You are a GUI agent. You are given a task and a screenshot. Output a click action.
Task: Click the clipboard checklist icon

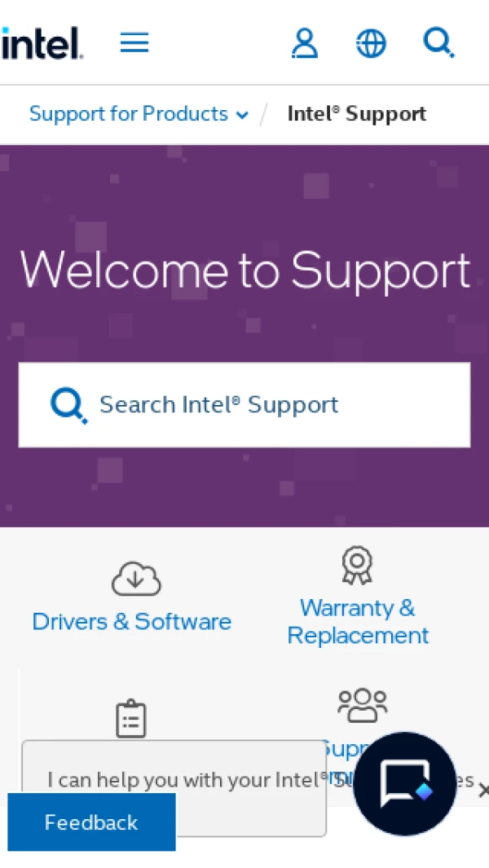click(x=131, y=719)
